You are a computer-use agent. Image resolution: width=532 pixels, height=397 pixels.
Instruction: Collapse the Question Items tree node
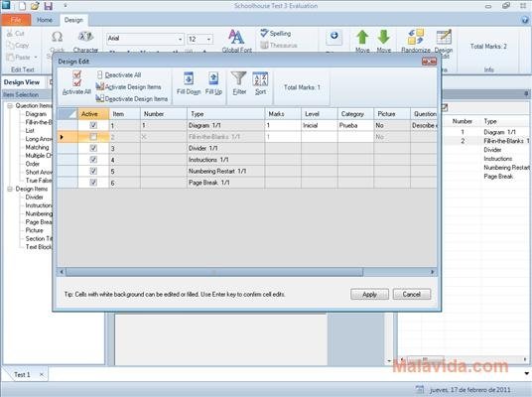click(x=10, y=106)
